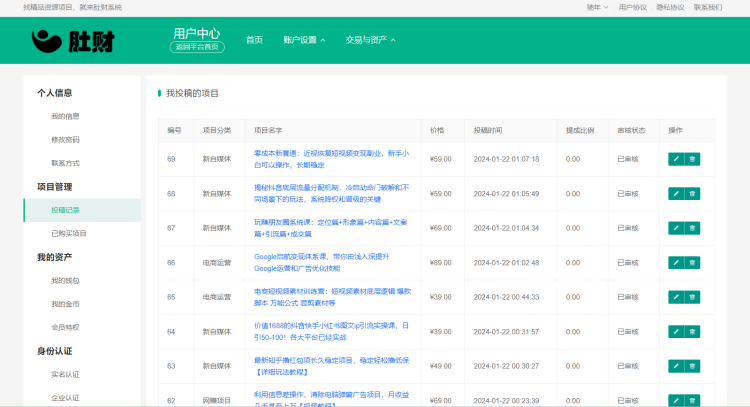Delete project 64 using its trash icon
This screenshot has height=407, width=750.
tap(693, 331)
